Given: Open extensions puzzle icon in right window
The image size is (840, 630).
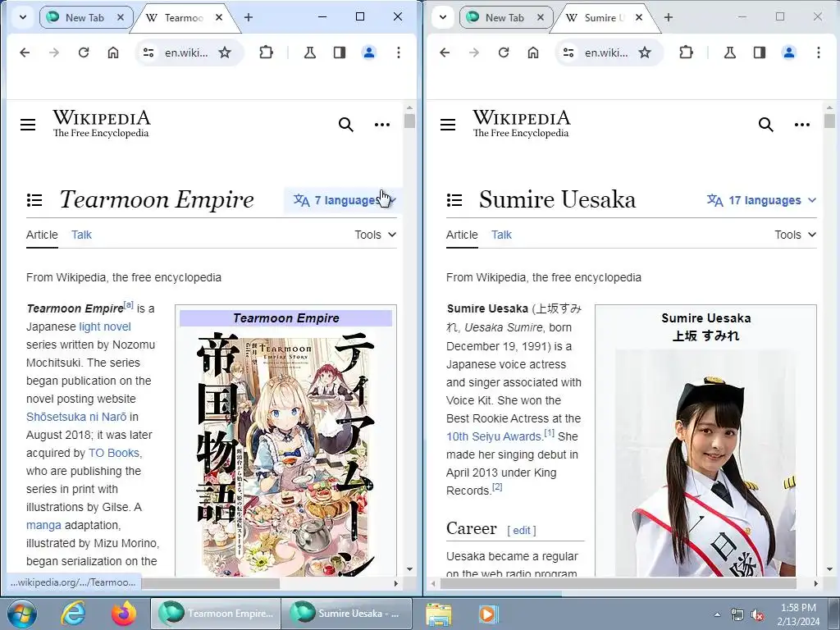Looking at the screenshot, I should click(687, 52).
